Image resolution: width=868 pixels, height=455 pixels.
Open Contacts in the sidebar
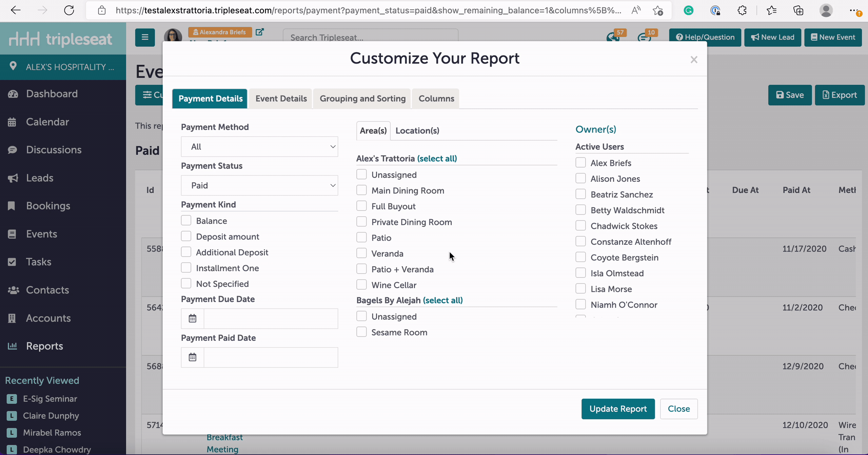(47, 290)
